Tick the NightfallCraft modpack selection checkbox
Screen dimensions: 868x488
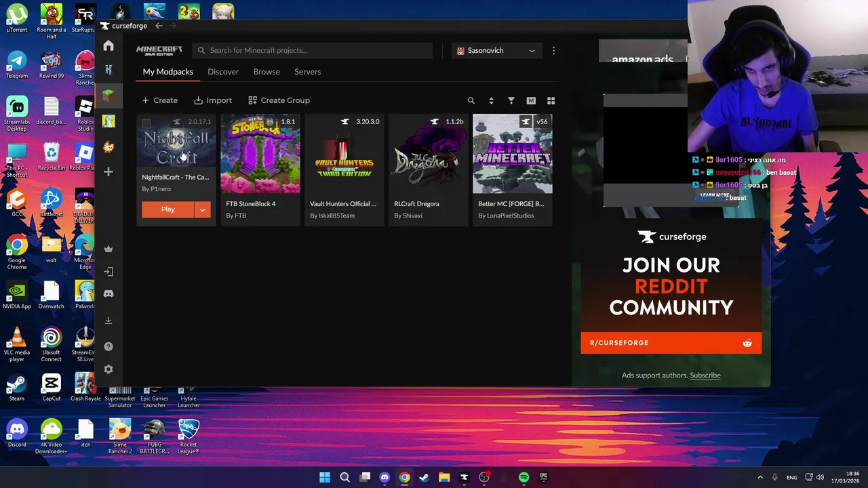pyautogui.click(x=146, y=123)
